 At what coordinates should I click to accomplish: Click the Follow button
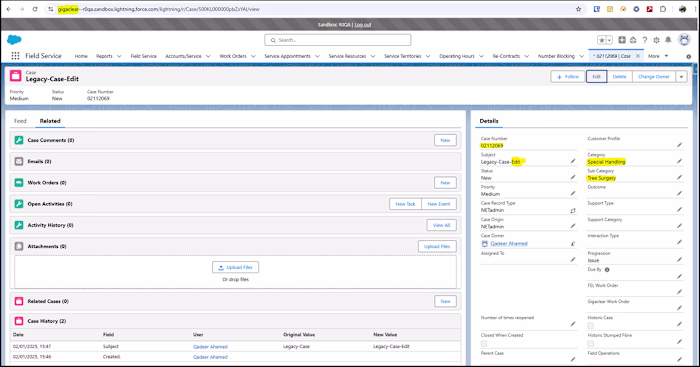[x=567, y=77]
